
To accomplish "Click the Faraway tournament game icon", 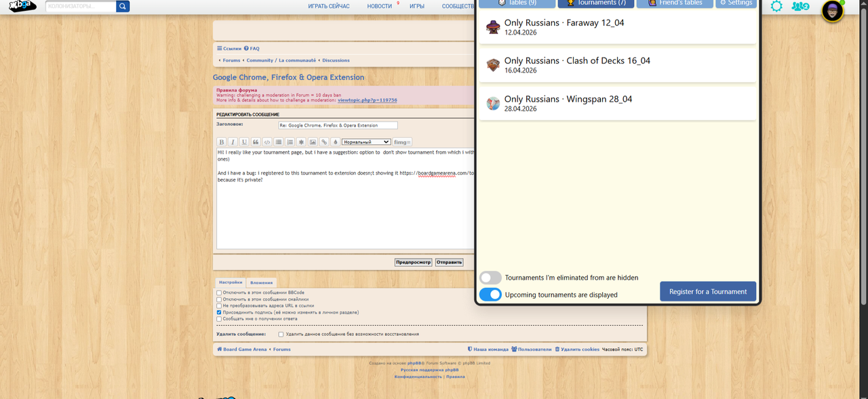I will 493,27.
